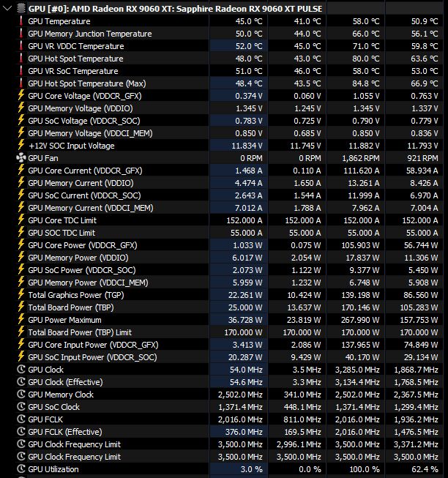The height and width of the screenshot is (478, 448).
Task: Click lightning icon of GPU Core Voltage (VDDCR_GFX)
Action: pyautogui.click(x=20, y=96)
